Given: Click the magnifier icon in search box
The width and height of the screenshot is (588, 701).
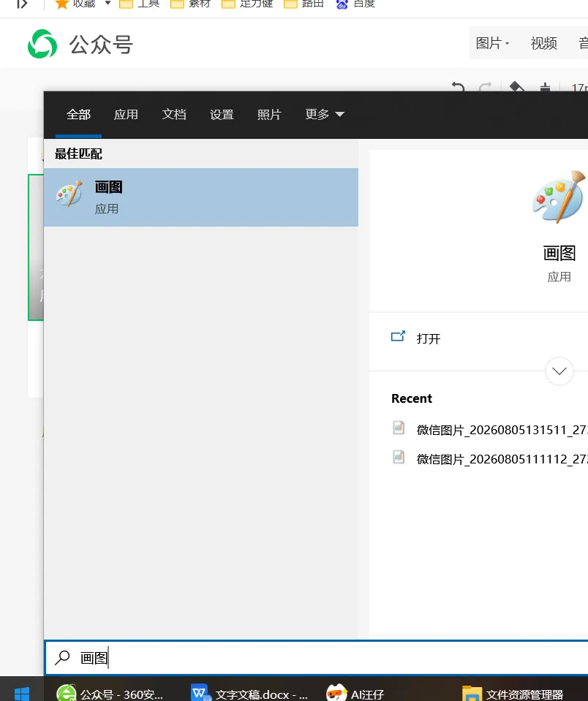Looking at the screenshot, I should click(x=62, y=657).
